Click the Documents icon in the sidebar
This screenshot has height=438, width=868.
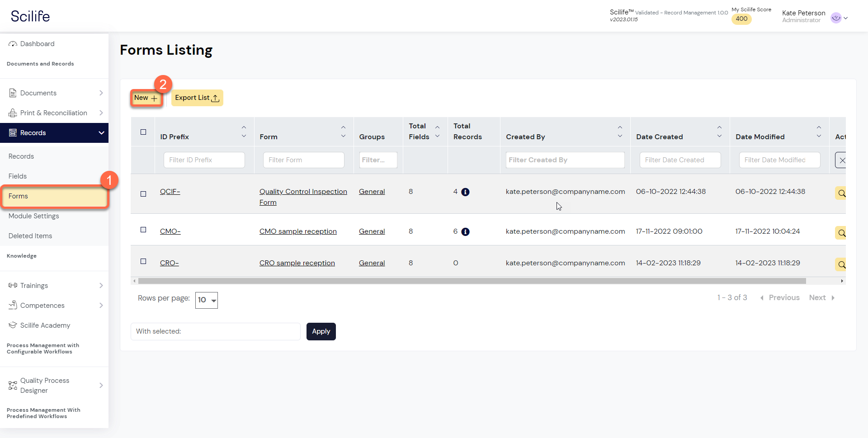tap(13, 93)
